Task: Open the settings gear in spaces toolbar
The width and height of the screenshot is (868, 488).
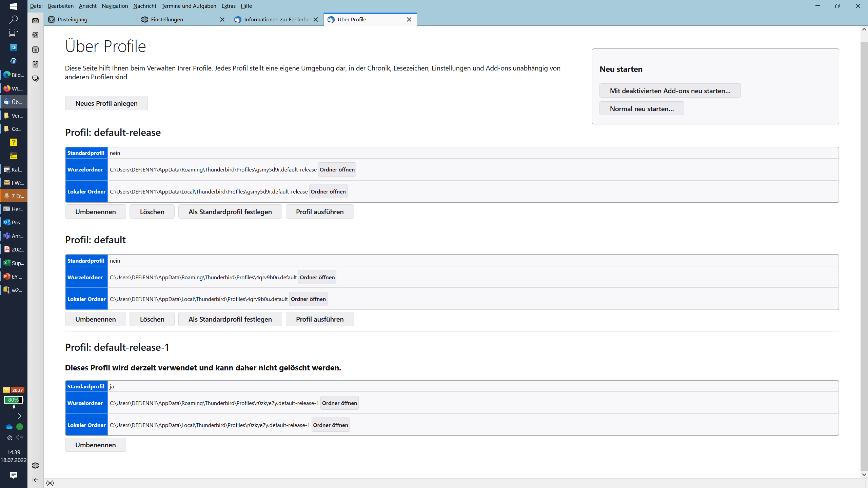Action: (35, 465)
